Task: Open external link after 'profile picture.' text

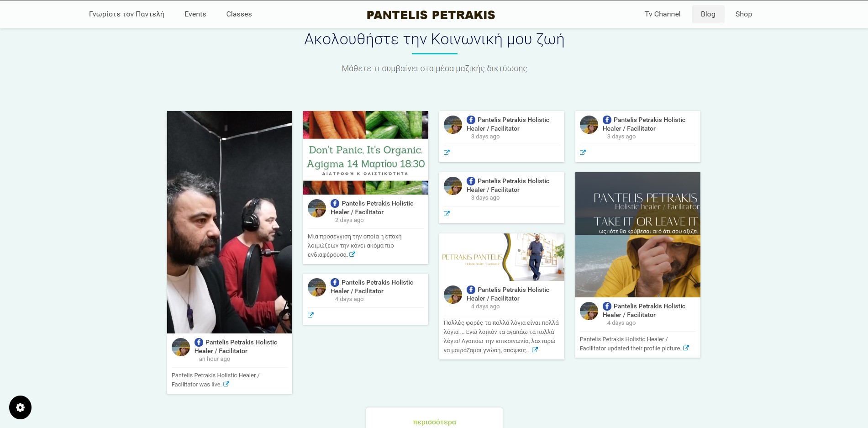Action: [x=686, y=348]
